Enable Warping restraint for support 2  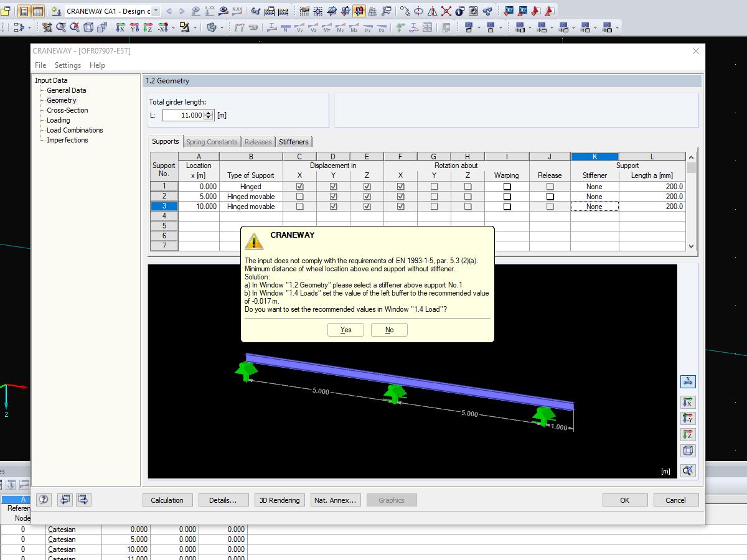[x=506, y=196]
